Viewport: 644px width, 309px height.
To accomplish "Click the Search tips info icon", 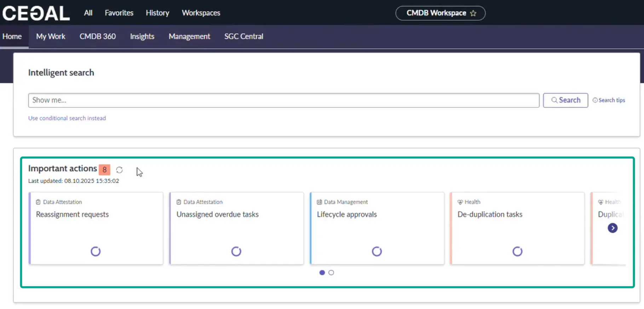I will 595,100.
